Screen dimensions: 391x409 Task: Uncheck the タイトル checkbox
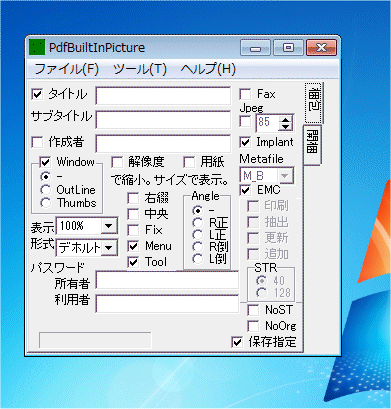(37, 94)
